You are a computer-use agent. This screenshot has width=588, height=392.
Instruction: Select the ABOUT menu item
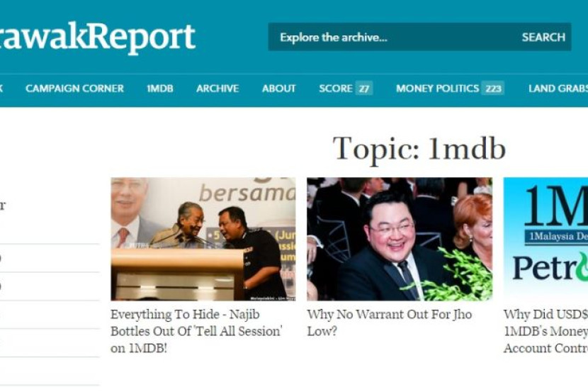(278, 89)
